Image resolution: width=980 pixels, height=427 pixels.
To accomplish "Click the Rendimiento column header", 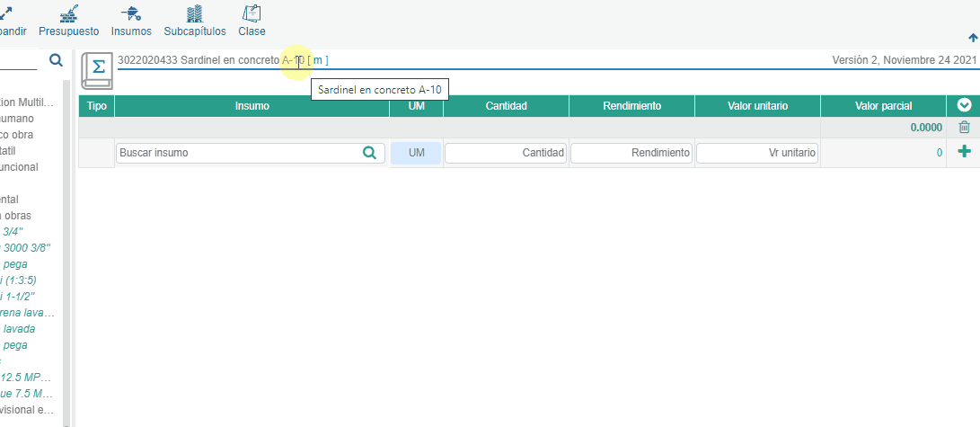I will point(631,106).
